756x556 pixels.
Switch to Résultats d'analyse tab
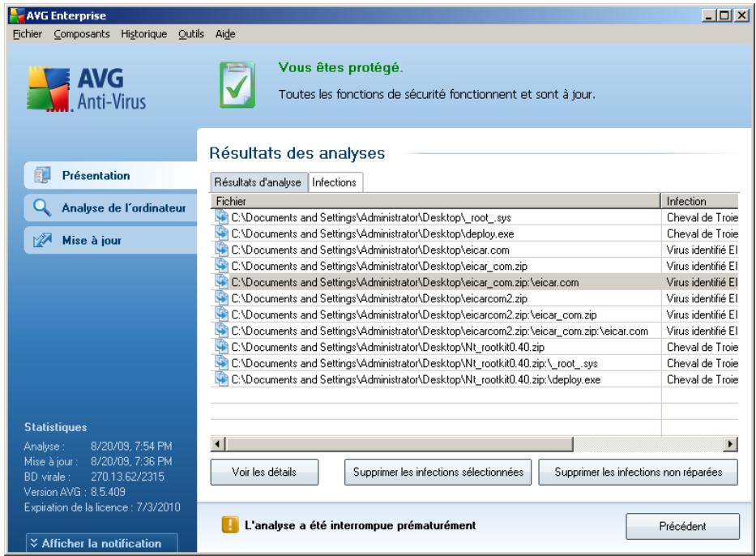point(258,182)
